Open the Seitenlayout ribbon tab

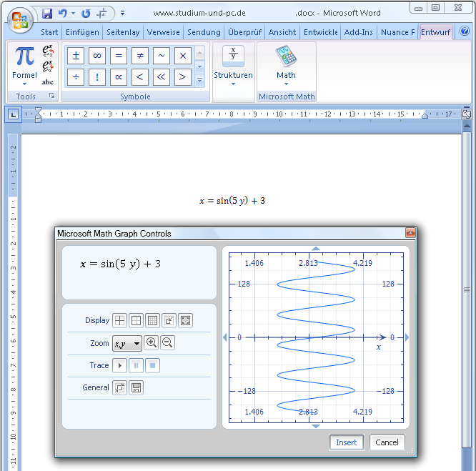tap(123, 32)
